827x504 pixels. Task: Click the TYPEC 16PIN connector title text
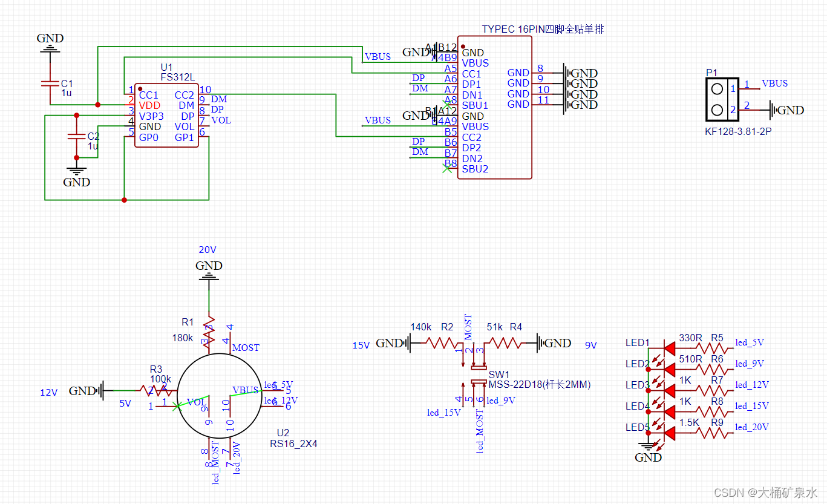click(x=543, y=30)
